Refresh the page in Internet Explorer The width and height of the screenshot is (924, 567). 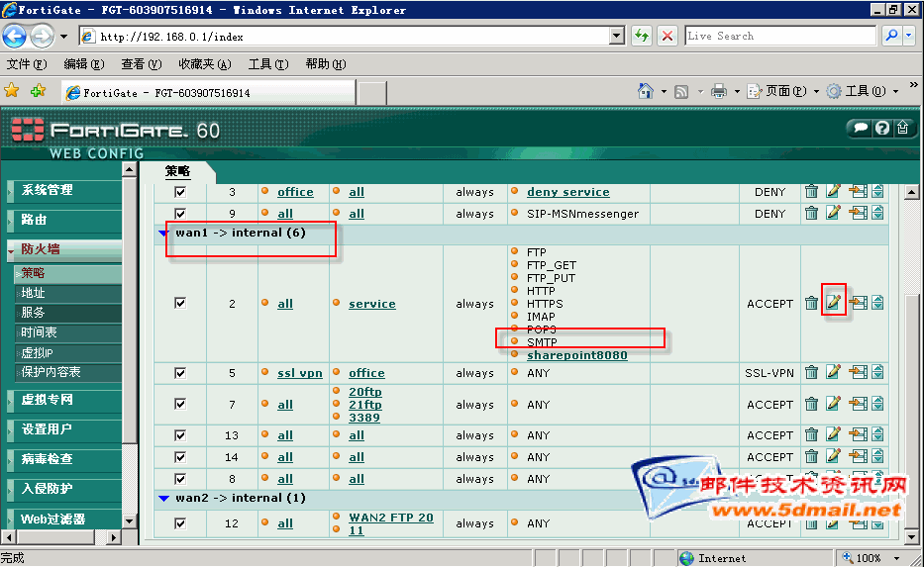click(641, 36)
